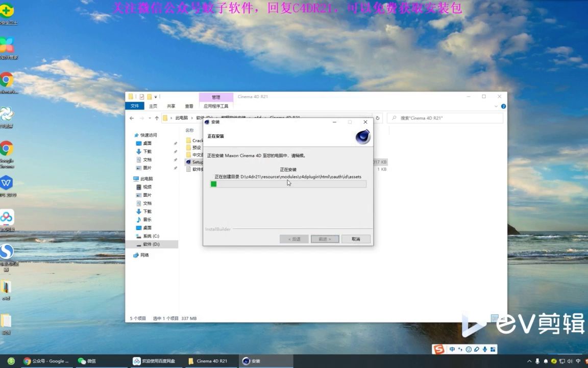
Task: Toggle the Sogou 中 Chinese input mode
Action: tap(452, 349)
